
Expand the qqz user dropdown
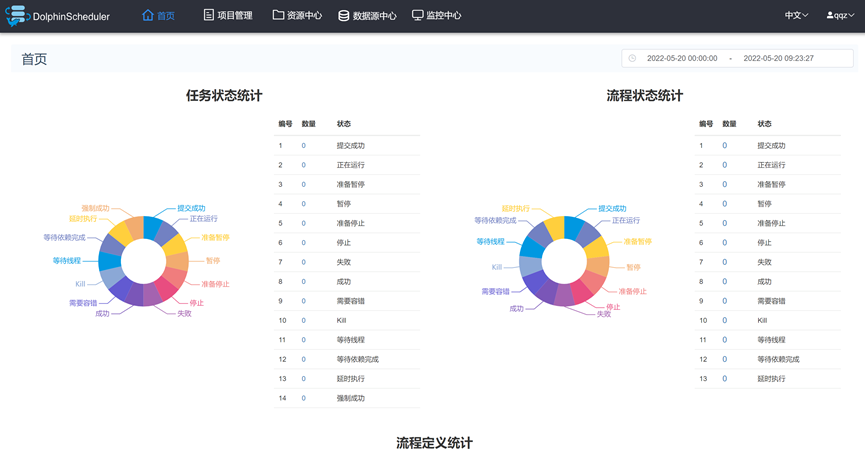pos(840,15)
